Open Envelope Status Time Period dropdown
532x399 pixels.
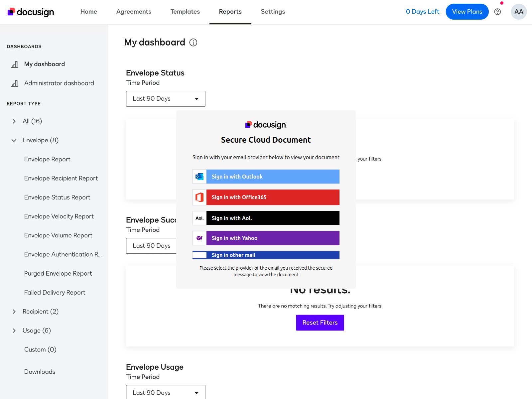tap(166, 99)
